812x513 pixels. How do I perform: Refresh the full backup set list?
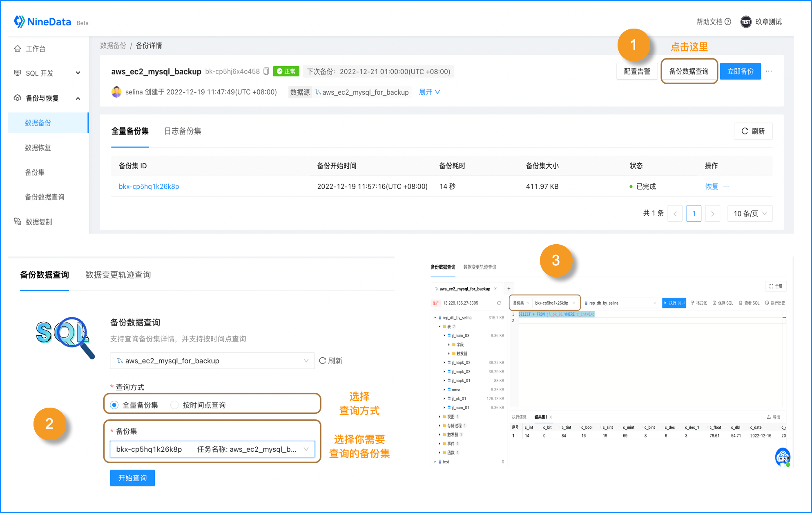coord(753,131)
